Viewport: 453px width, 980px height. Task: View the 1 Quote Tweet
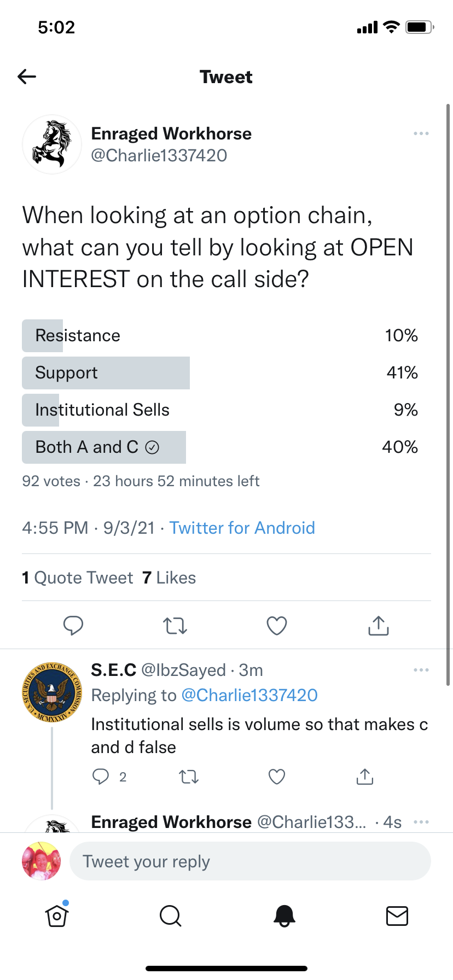(x=78, y=577)
